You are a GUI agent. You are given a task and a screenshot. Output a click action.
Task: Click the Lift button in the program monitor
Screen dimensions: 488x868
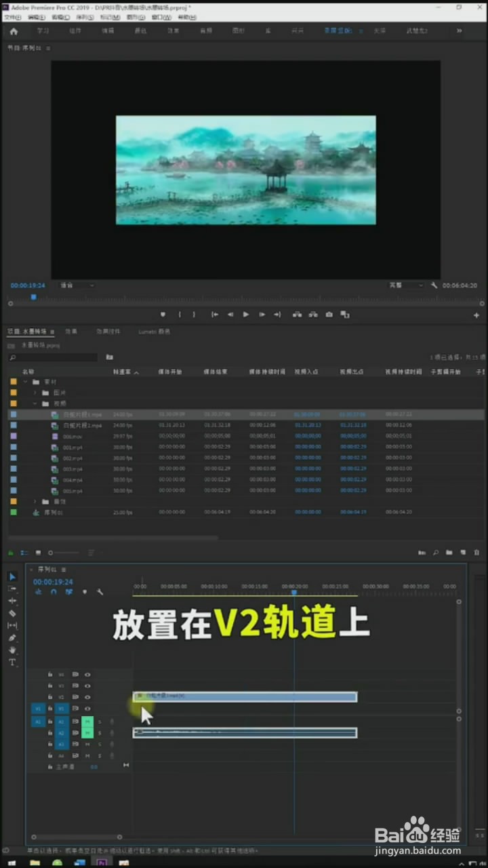(x=296, y=315)
